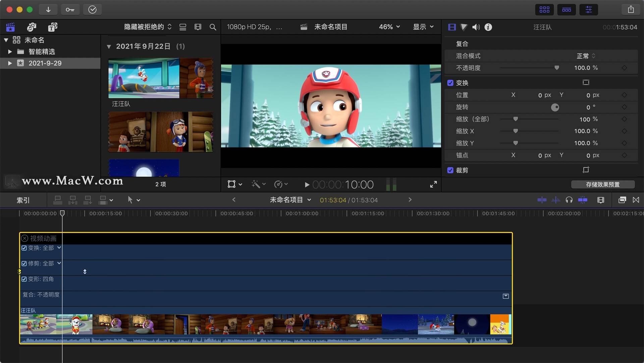This screenshot has width=644, height=363.
Task: Disable 修剪: 全部 in video animation
Action: 24,264
